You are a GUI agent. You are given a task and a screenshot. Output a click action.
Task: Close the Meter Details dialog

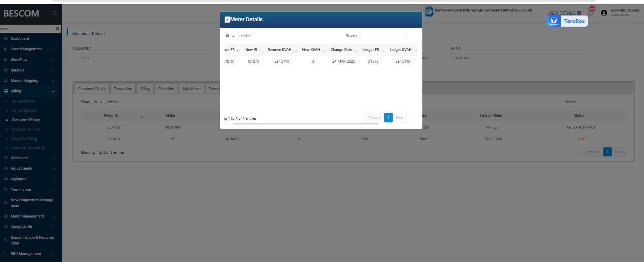pyautogui.click(x=227, y=20)
